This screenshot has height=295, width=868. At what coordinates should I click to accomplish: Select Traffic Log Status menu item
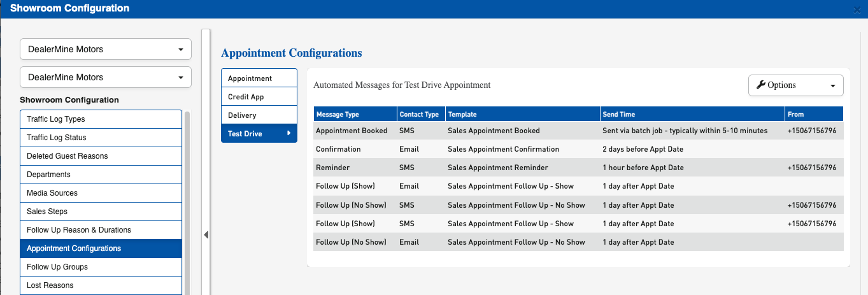click(101, 138)
